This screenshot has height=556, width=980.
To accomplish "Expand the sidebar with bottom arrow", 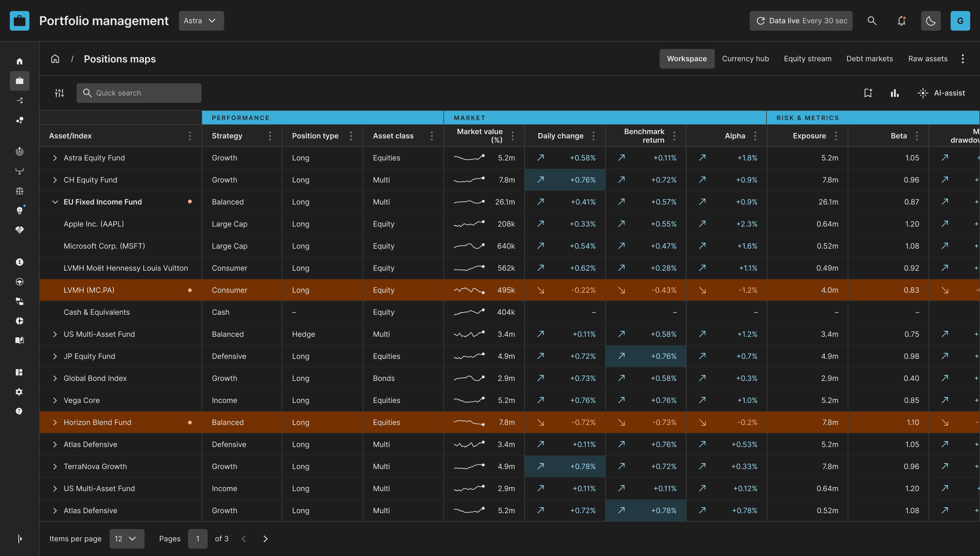I will coord(20,539).
